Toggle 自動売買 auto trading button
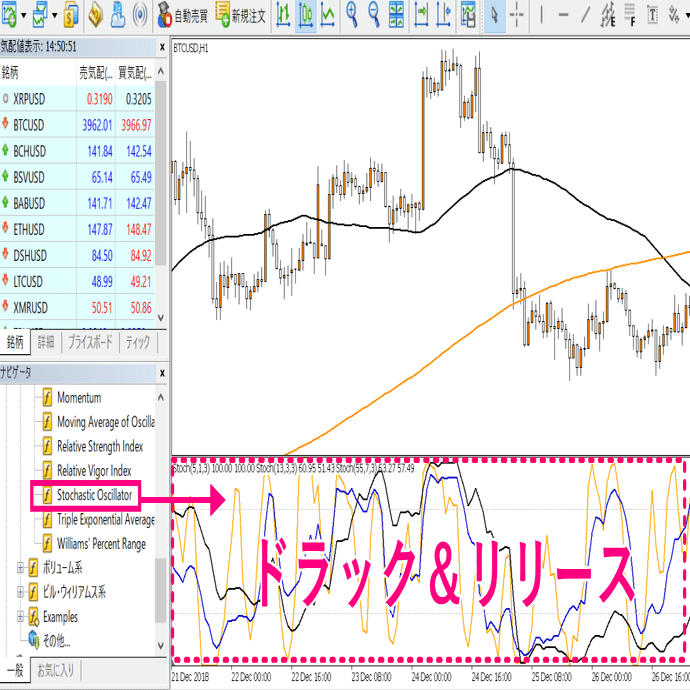The image size is (690, 690). coord(182,16)
